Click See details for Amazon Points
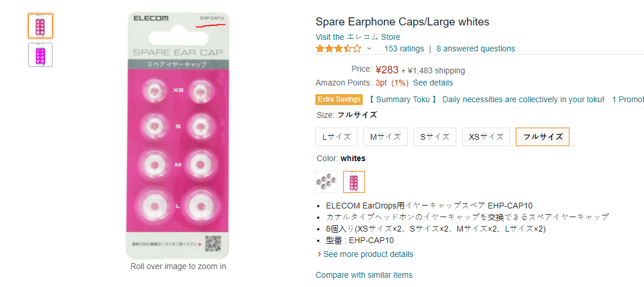 coord(433,83)
